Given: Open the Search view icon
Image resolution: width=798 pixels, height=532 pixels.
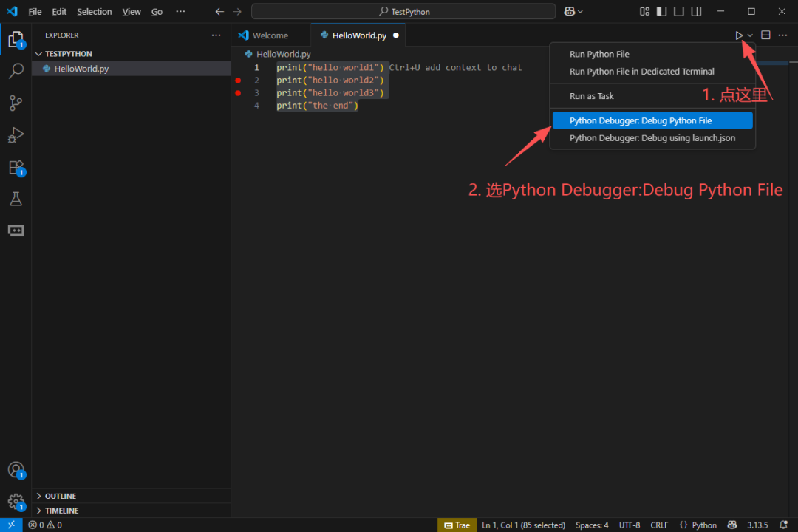Looking at the screenshot, I should [16, 71].
